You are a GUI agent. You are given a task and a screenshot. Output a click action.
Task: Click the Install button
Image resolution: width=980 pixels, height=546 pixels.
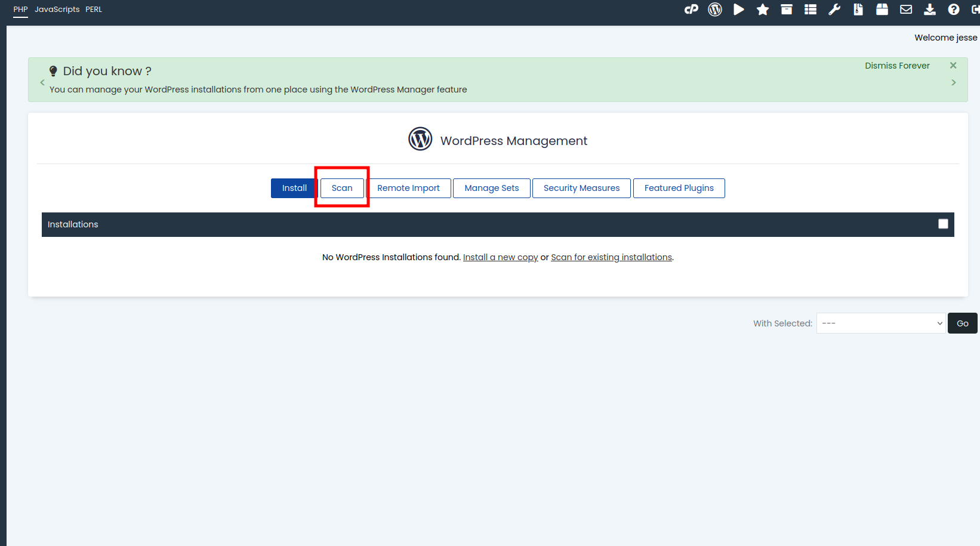coord(294,188)
